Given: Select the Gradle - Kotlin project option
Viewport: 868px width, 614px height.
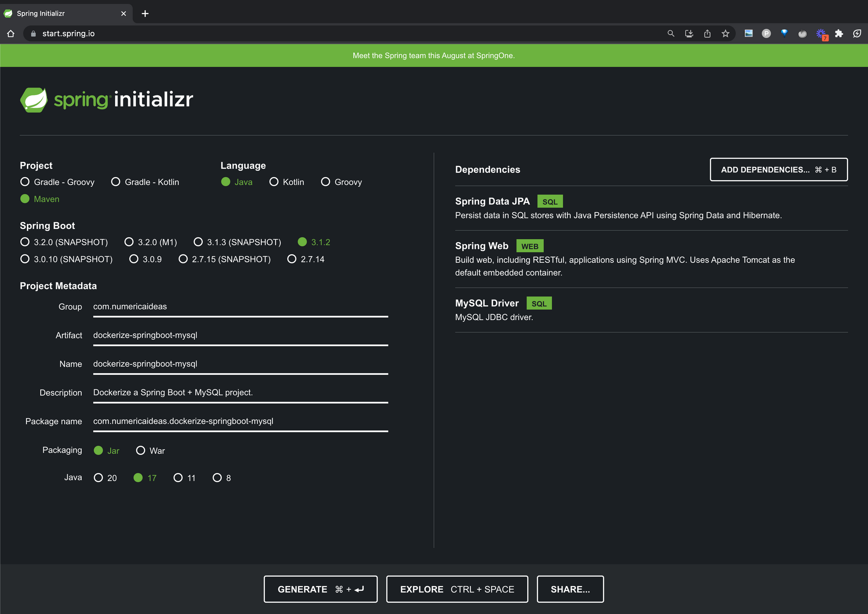Looking at the screenshot, I should [116, 182].
